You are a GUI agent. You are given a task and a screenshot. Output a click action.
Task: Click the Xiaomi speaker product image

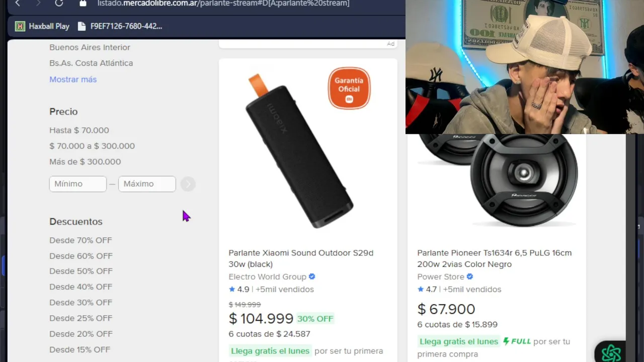(x=298, y=151)
